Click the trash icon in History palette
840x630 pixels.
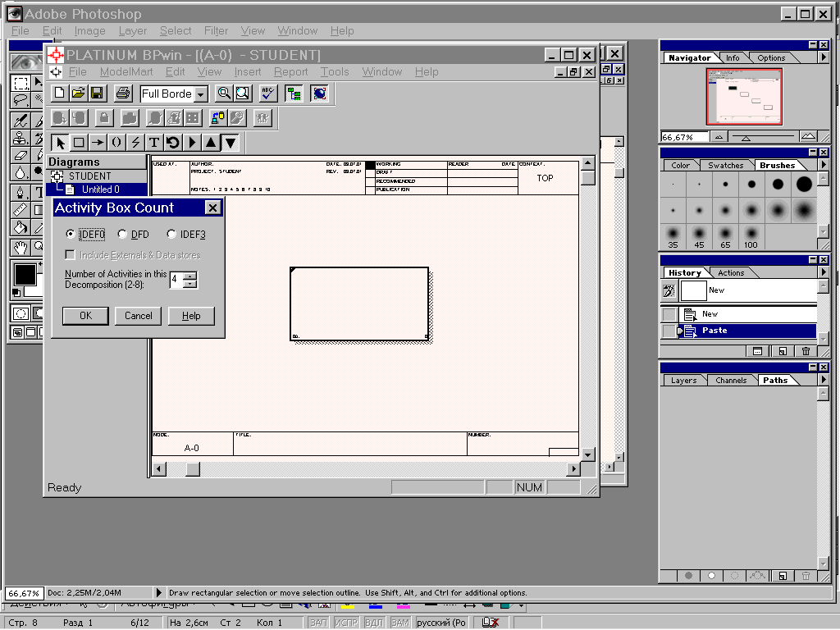coord(806,351)
